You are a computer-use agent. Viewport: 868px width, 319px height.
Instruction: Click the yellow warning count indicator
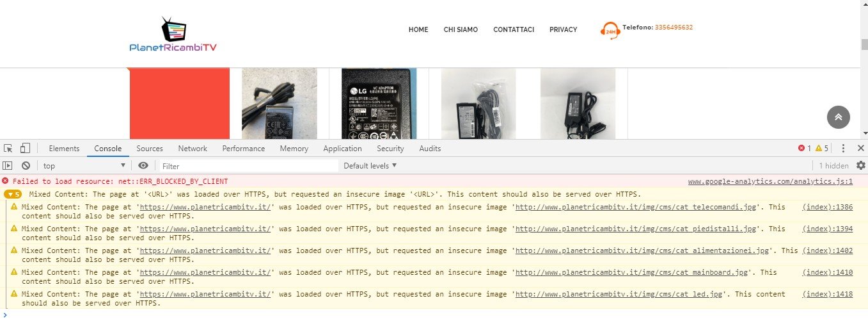click(x=822, y=149)
